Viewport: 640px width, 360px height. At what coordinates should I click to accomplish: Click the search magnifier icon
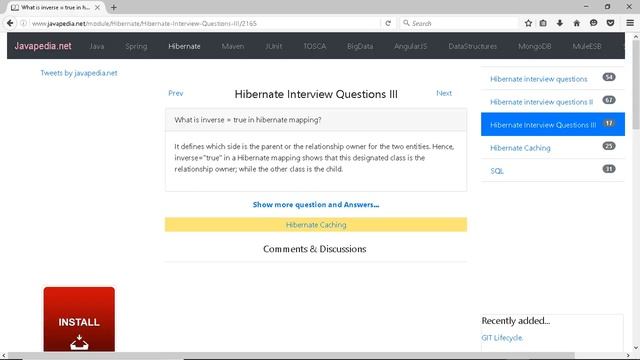click(x=406, y=23)
